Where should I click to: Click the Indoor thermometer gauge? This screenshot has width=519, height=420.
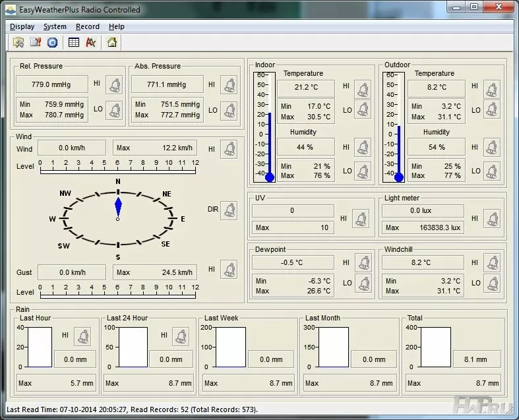pyautogui.click(x=264, y=127)
